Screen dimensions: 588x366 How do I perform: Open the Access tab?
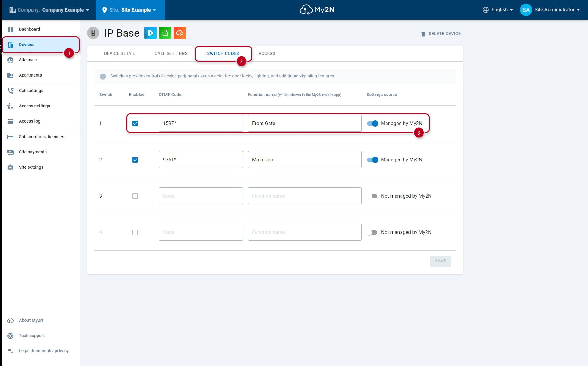pyautogui.click(x=267, y=54)
